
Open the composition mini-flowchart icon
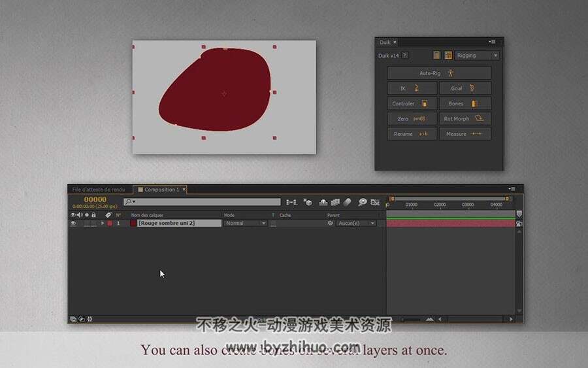[292, 202]
